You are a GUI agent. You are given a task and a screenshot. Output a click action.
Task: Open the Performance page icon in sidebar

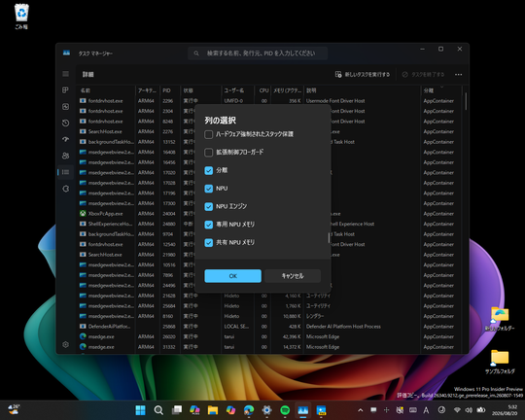coord(66,107)
